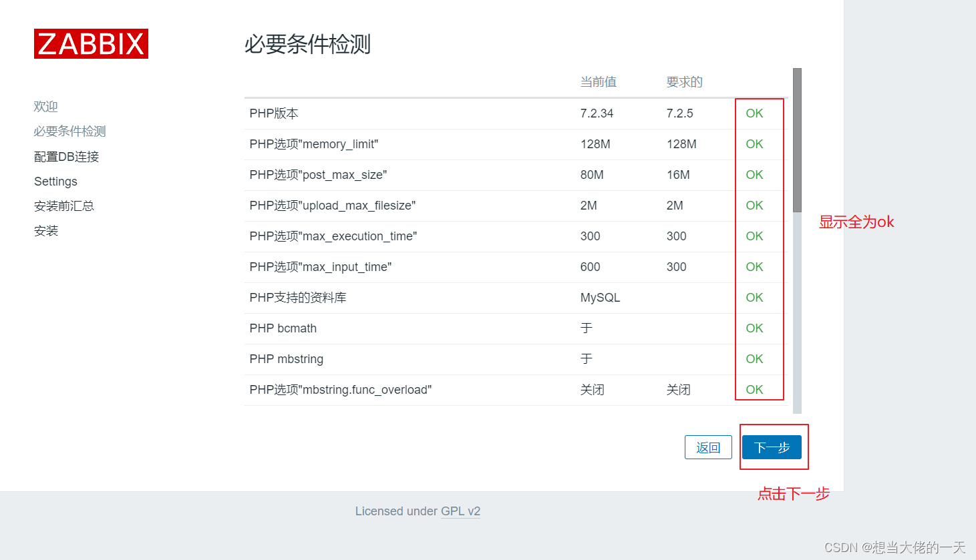The width and height of the screenshot is (976, 560).
Task: Click the current value 7.2.34
Action: tap(597, 113)
